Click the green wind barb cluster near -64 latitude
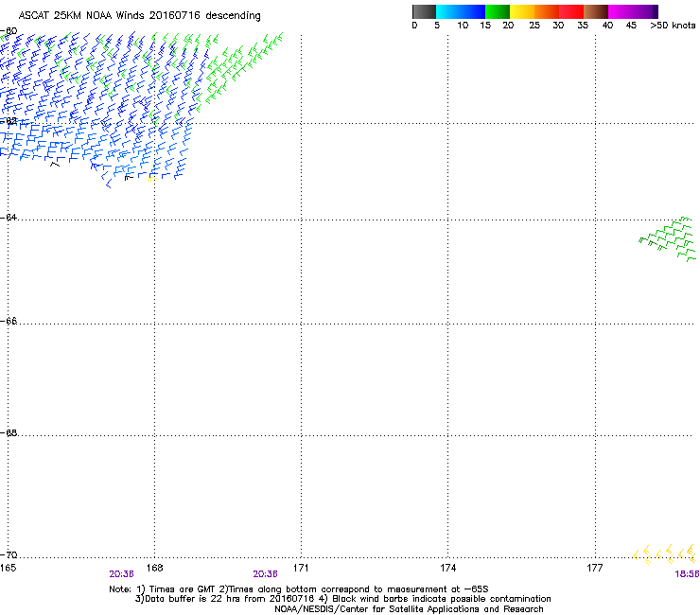The image size is (700, 615). (x=668, y=239)
